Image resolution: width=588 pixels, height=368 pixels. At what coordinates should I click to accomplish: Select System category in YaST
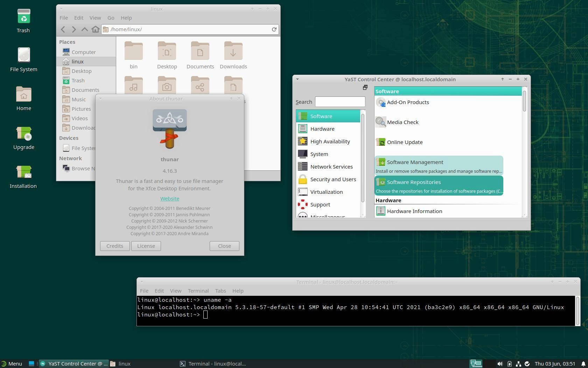pyautogui.click(x=328, y=154)
